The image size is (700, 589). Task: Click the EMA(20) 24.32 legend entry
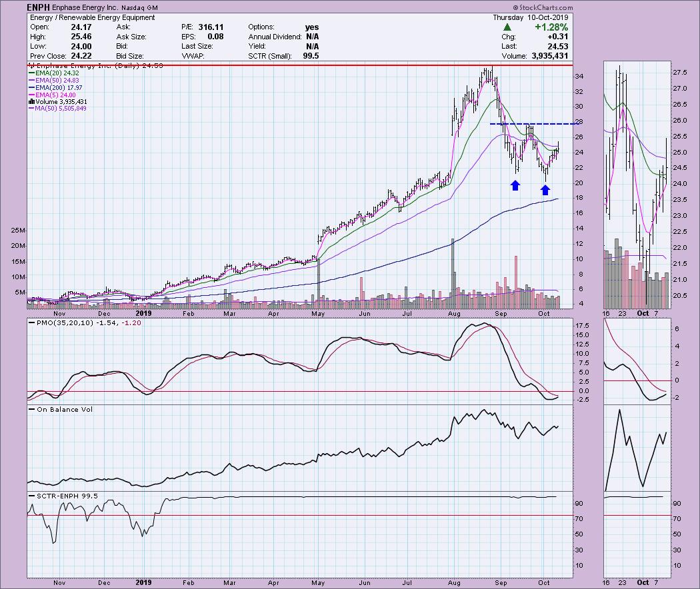pos(54,73)
